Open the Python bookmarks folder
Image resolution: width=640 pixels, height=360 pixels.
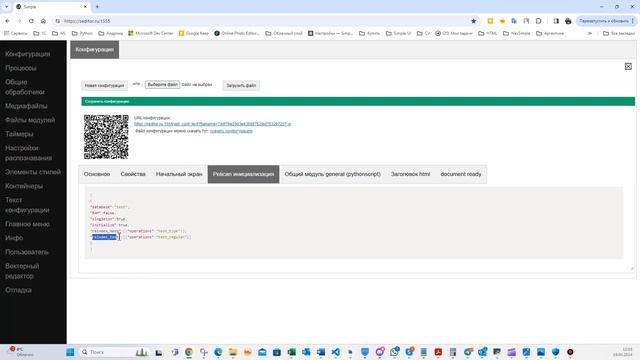[82, 33]
